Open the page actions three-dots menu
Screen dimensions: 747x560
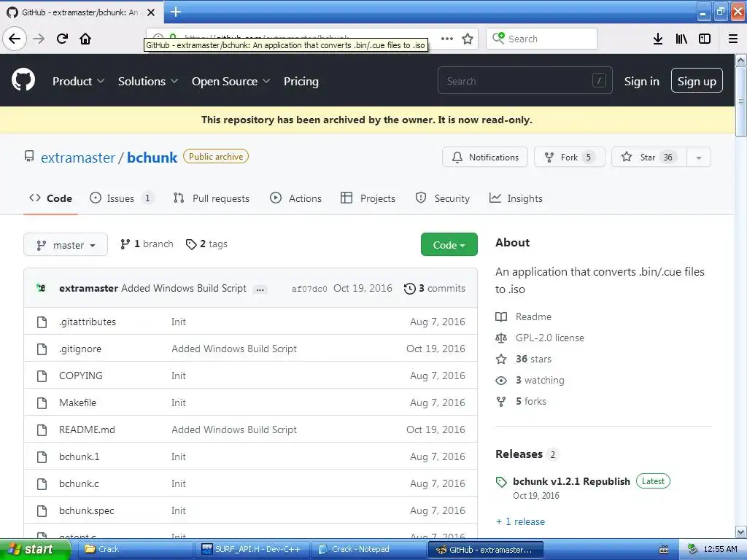(447, 39)
